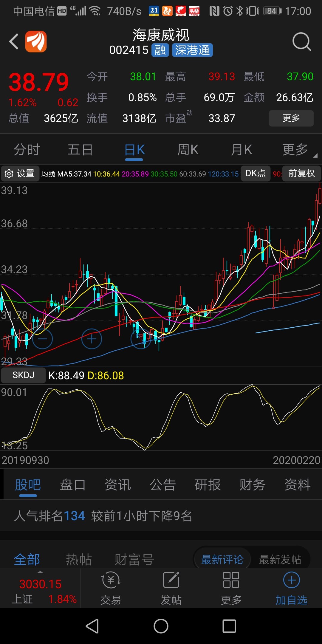Image resolution: width=322 pixels, height=644 pixels.
Task: Open 资料 profile tab
Action: tap(298, 485)
